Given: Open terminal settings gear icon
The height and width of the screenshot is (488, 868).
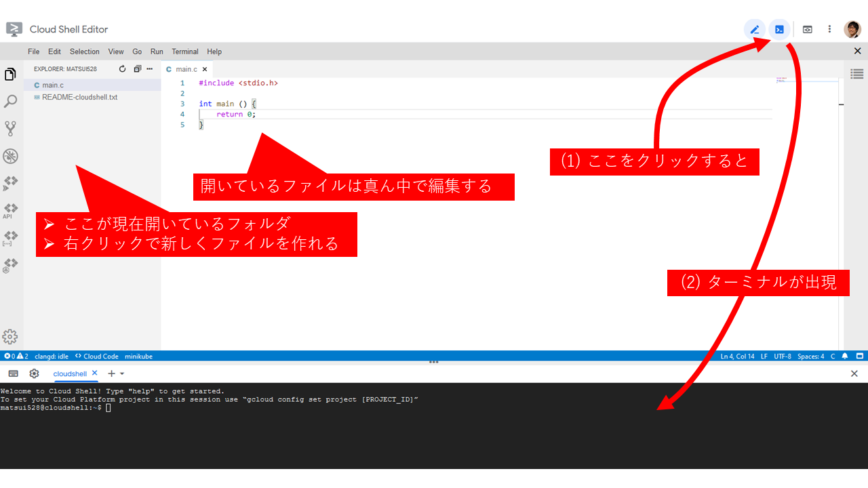Looking at the screenshot, I should tap(34, 373).
